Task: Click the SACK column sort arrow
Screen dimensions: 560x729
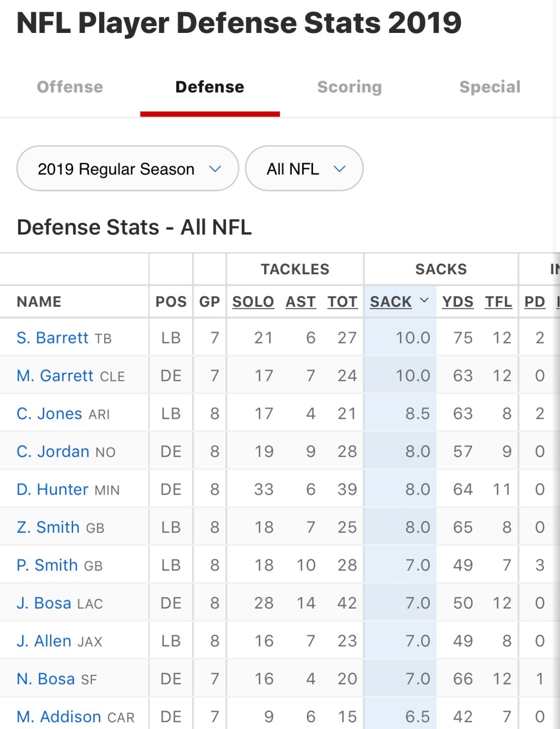Action: 424,300
